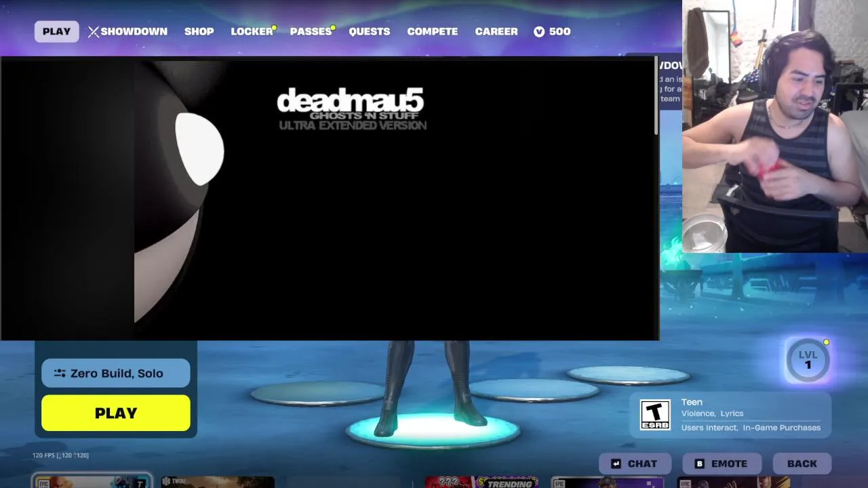Open the LOCKER tab

tap(252, 31)
